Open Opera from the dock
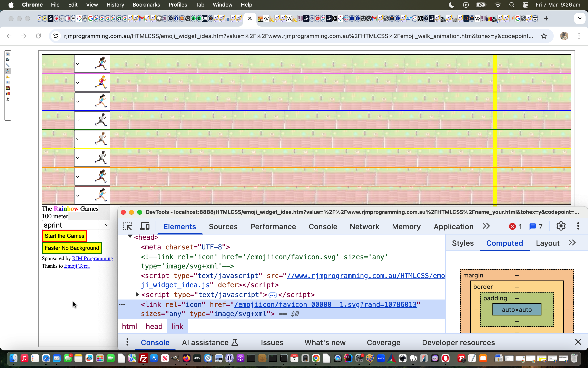The width and height of the screenshot is (588, 368). click(445, 358)
